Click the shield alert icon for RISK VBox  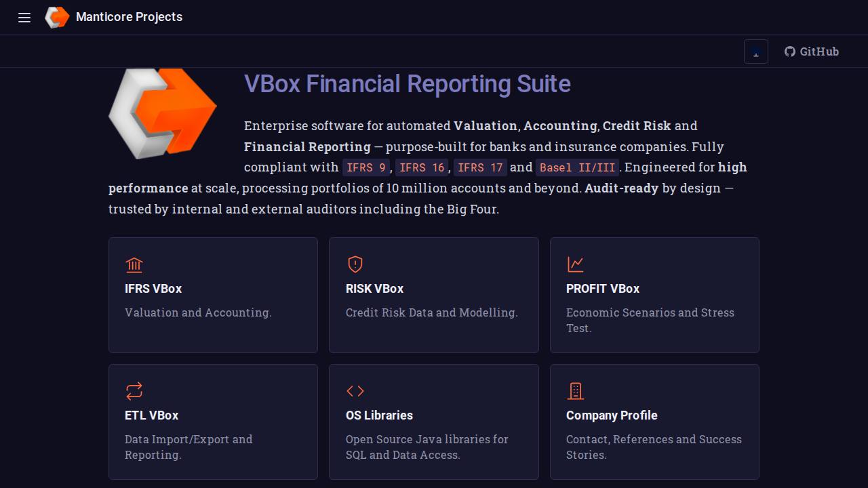click(x=355, y=264)
